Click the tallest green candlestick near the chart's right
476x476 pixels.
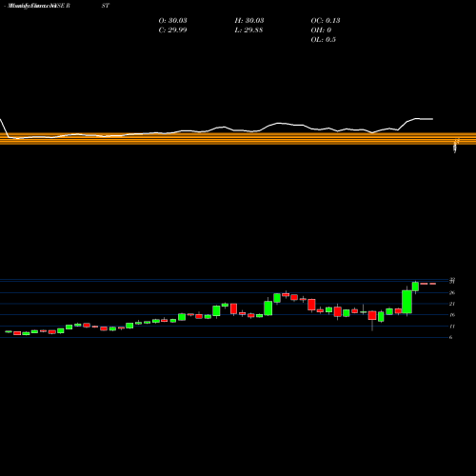point(407,302)
